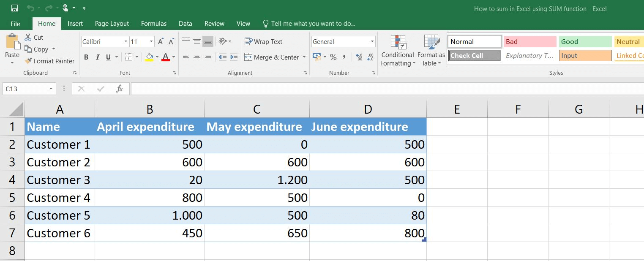Increase font size with larger A icon
Screen dimensions: 644x261
(x=161, y=42)
